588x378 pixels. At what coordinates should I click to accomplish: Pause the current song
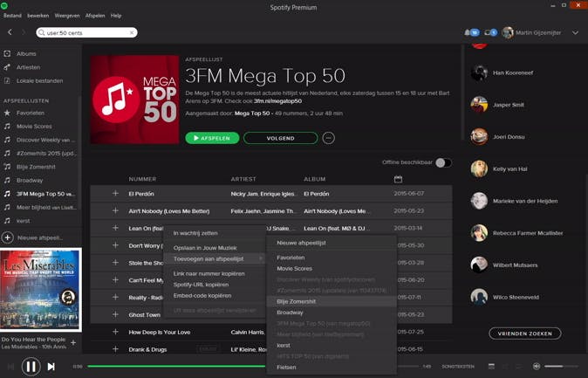pyautogui.click(x=31, y=367)
